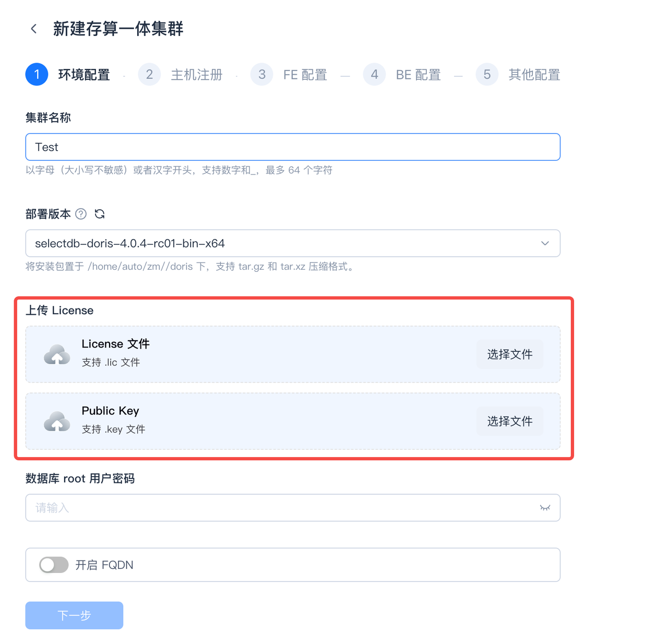Viewport: 668px width, 644px height.
Task: Click the dropdown chevron arrow
Action: [x=545, y=243]
